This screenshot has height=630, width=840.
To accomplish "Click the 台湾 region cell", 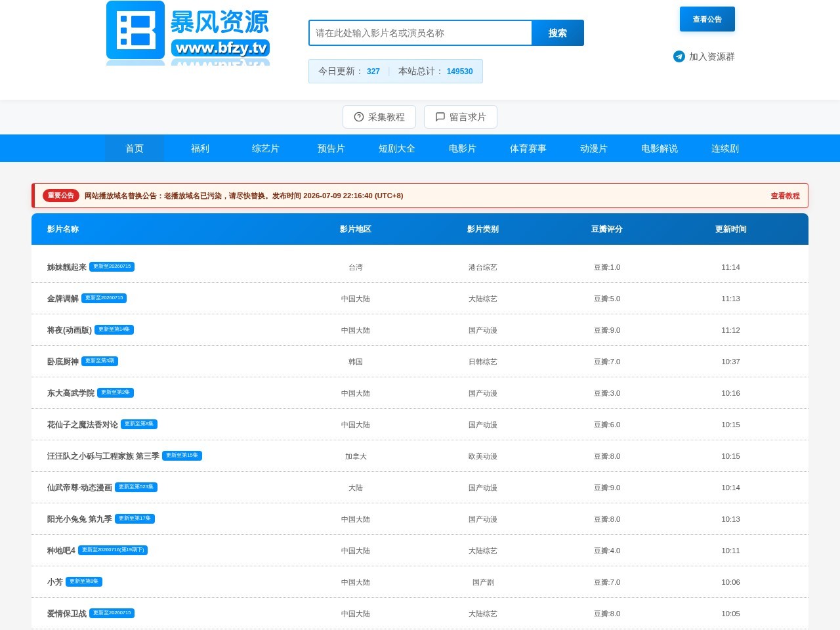I will tap(356, 267).
